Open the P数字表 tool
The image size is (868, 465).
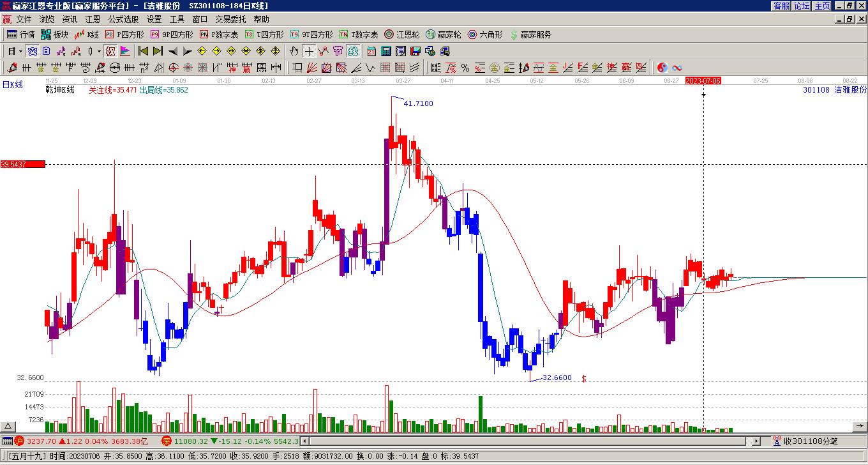(x=219, y=34)
